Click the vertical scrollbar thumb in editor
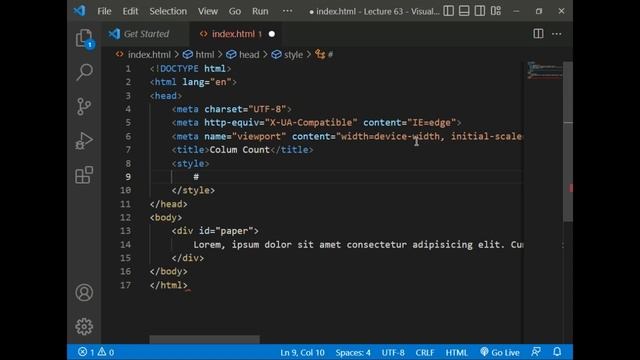 click(x=568, y=142)
